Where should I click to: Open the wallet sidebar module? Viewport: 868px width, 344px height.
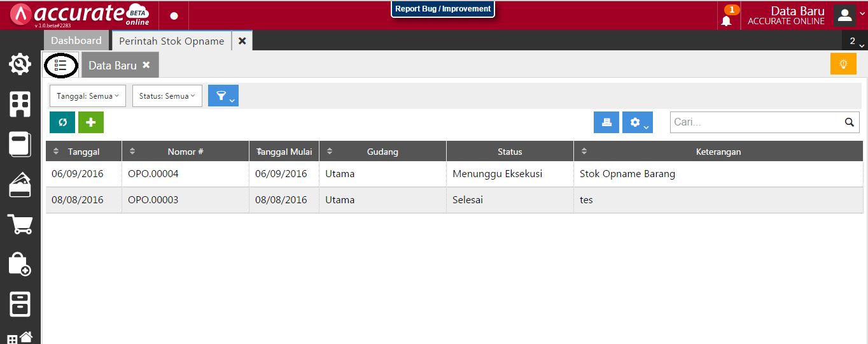[20, 184]
